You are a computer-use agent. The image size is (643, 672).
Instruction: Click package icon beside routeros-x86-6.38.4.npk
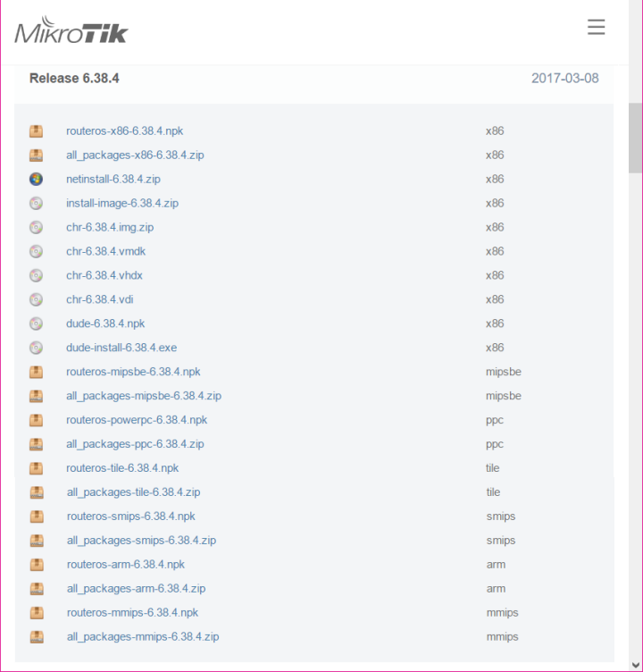[x=36, y=130]
